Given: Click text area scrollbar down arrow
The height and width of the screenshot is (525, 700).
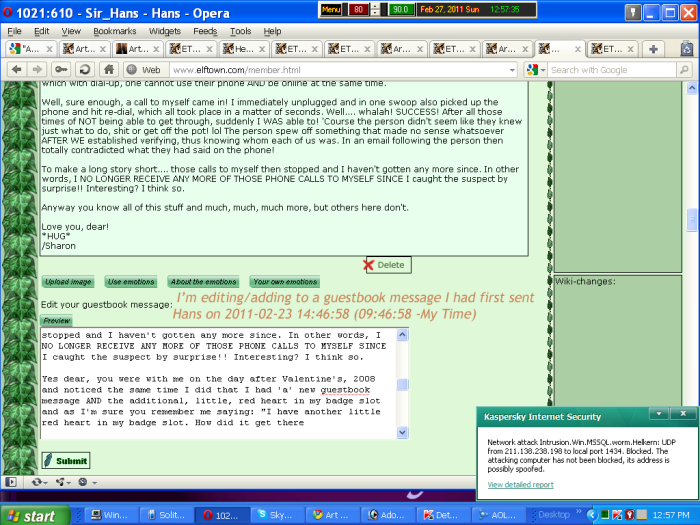Looking at the screenshot, I should (x=402, y=432).
